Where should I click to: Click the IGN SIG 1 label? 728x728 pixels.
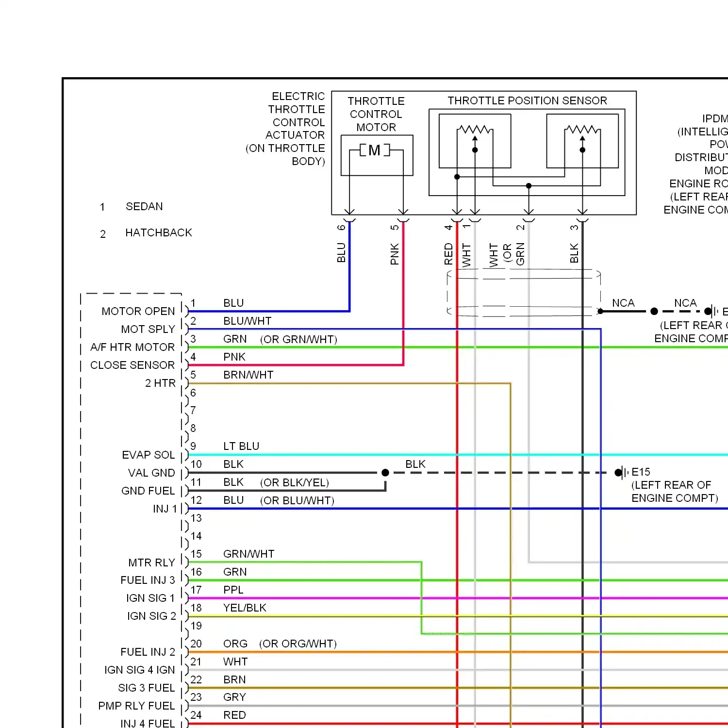click(x=150, y=598)
